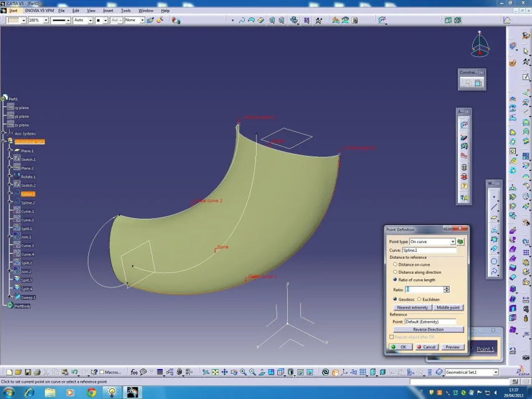This screenshot has width=532, height=399.
Task: Open Internet Explorer from the taskbar
Action: pyautogui.click(x=30, y=392)
